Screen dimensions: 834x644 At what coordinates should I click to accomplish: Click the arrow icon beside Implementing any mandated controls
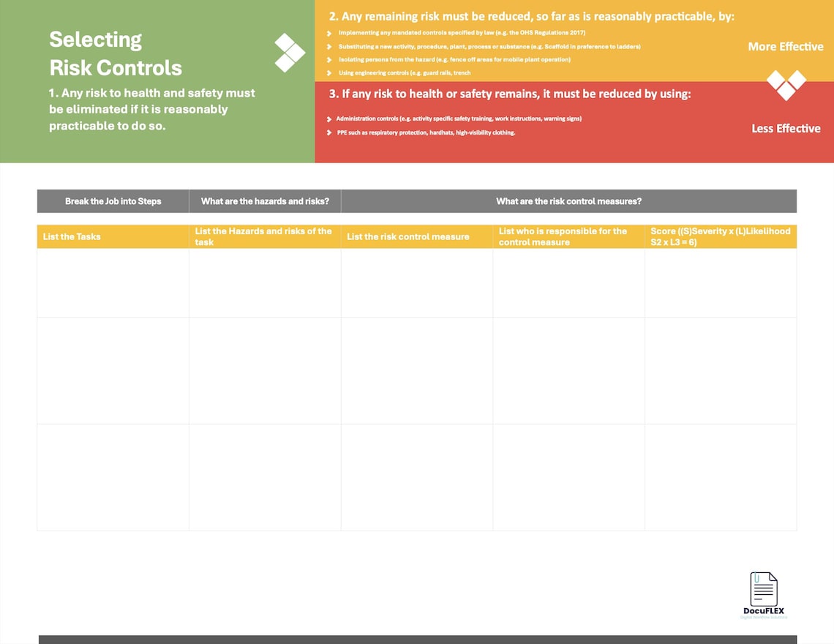328,32
